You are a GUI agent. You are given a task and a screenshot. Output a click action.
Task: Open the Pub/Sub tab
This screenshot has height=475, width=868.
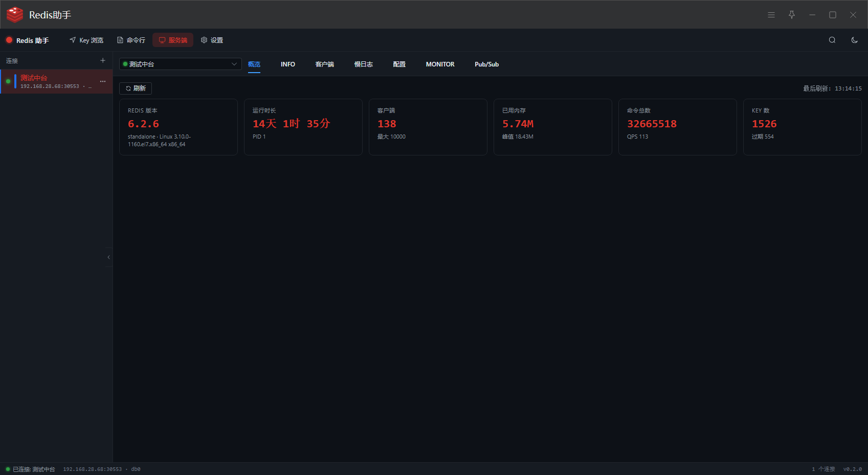pos(487,64)
